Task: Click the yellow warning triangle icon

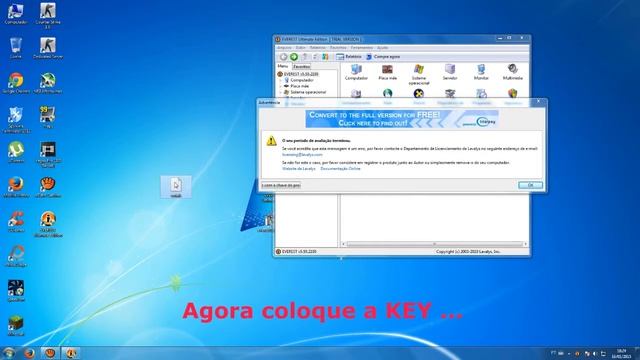Action: click(271, 141)
